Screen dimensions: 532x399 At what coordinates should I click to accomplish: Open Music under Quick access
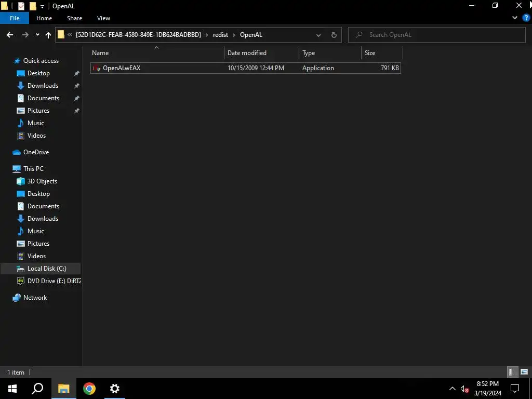click(36, 123)
